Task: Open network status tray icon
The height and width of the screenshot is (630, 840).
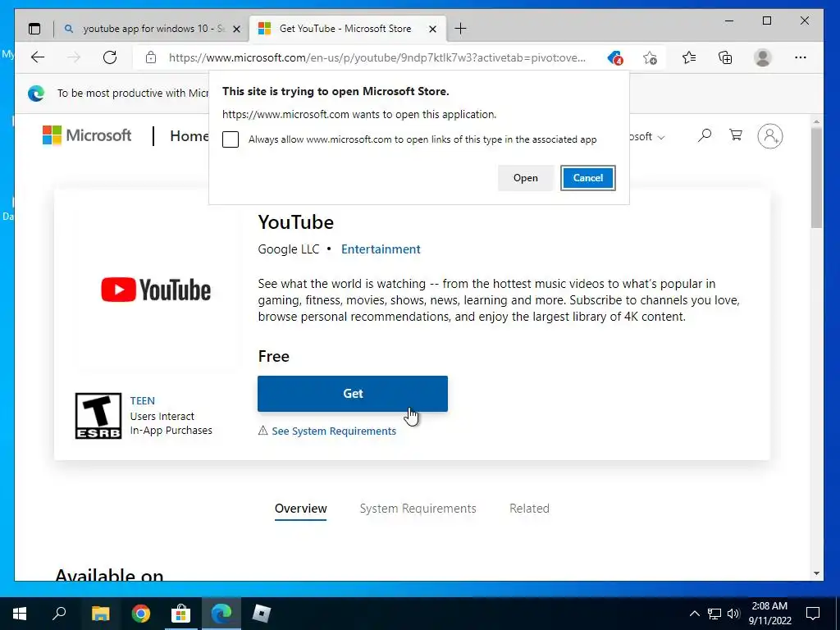Action: coord(714,614)
